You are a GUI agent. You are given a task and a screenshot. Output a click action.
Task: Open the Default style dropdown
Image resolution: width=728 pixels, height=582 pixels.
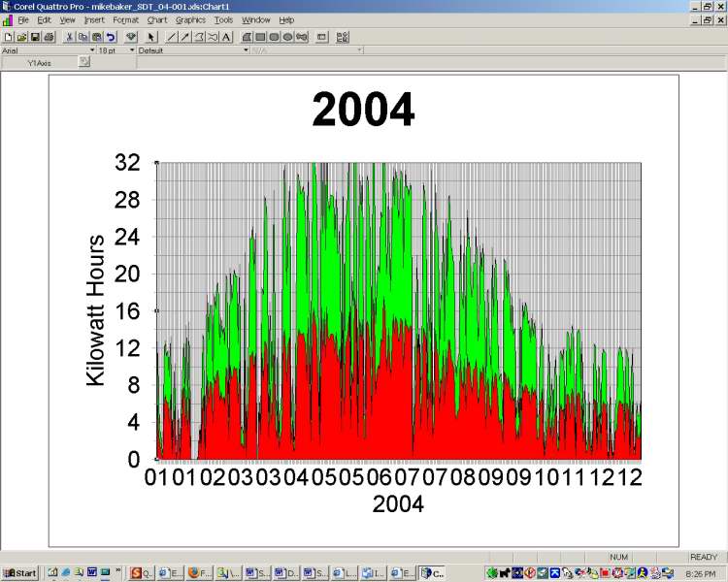click(x=246, y=49)
